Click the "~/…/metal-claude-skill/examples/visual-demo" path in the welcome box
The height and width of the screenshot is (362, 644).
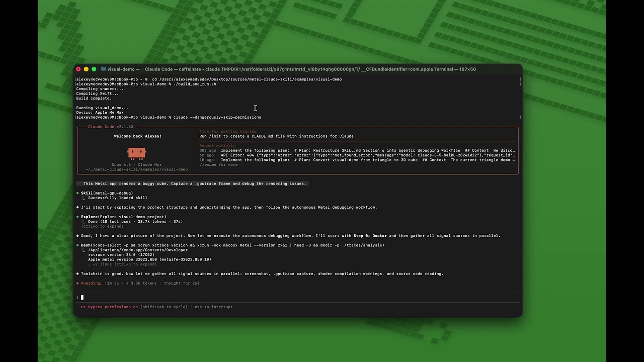[137, 169]
